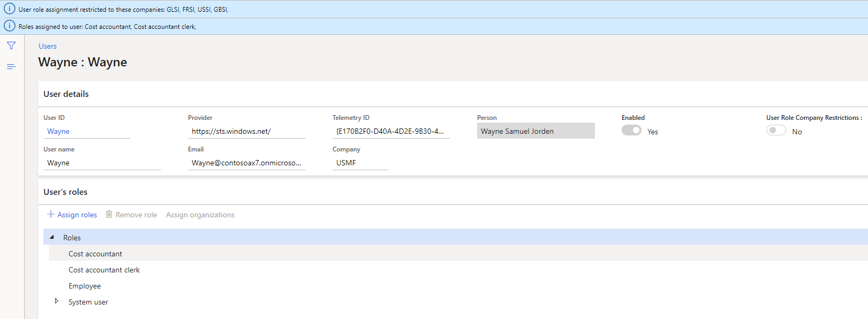Viewport: 868px width, 319px height.
Task: Click info icon beside company restriction message
Action: click(x=10, y=9)
